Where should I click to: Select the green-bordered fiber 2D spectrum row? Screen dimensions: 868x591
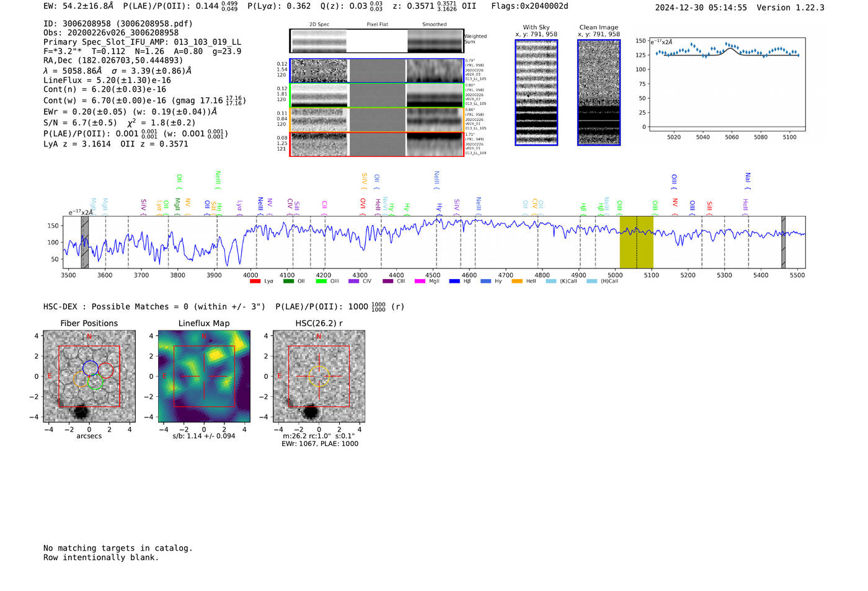click(376, 95)
